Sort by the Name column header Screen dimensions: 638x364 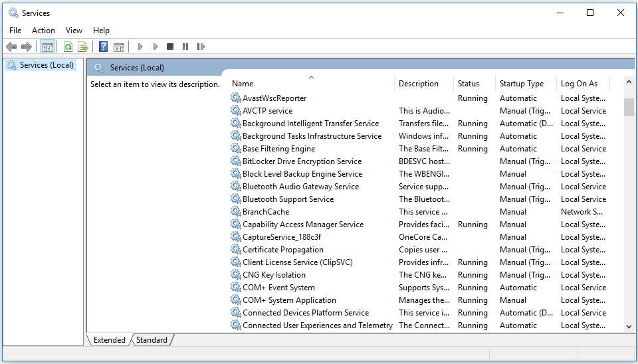(x=311, y=84)
